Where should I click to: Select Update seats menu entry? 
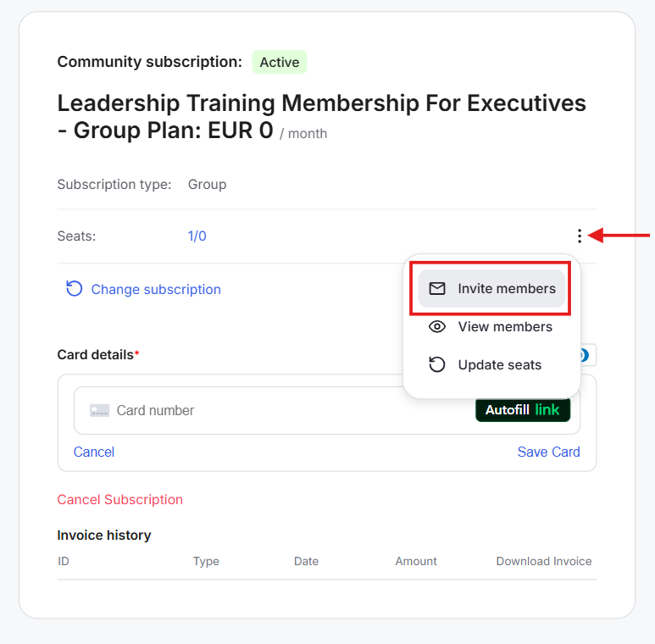click(499, 365)
